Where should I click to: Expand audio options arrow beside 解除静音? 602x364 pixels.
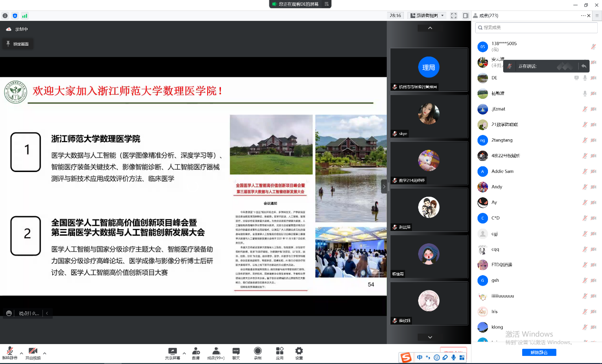(21, 353)
